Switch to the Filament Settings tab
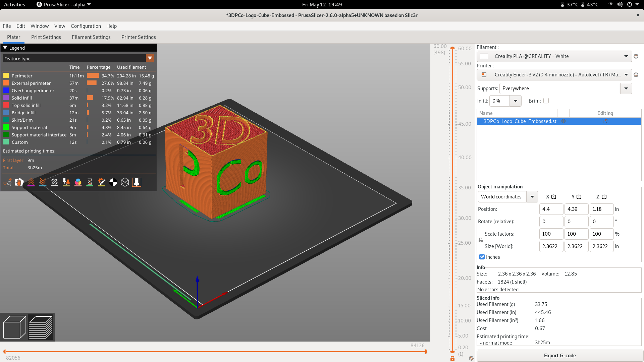 click(91, 37)
